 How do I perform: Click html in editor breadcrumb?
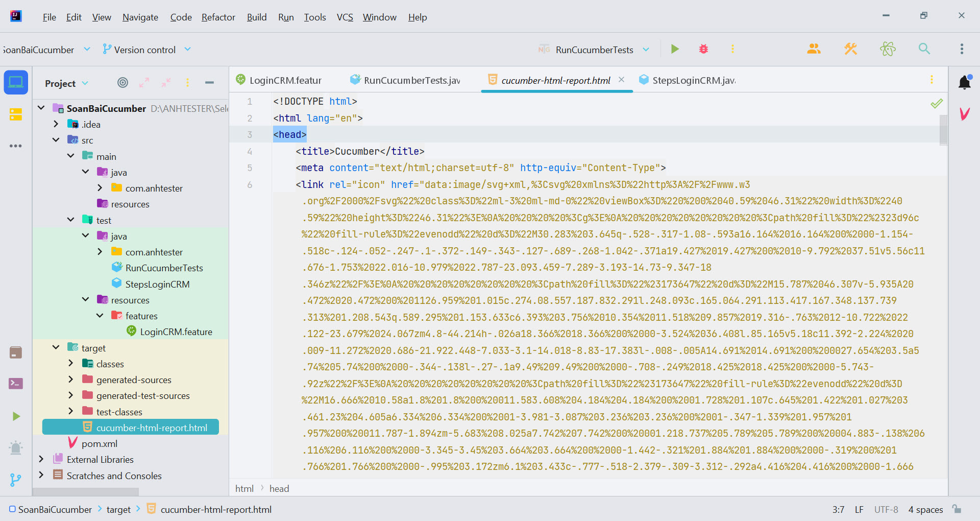pos(244,488)
